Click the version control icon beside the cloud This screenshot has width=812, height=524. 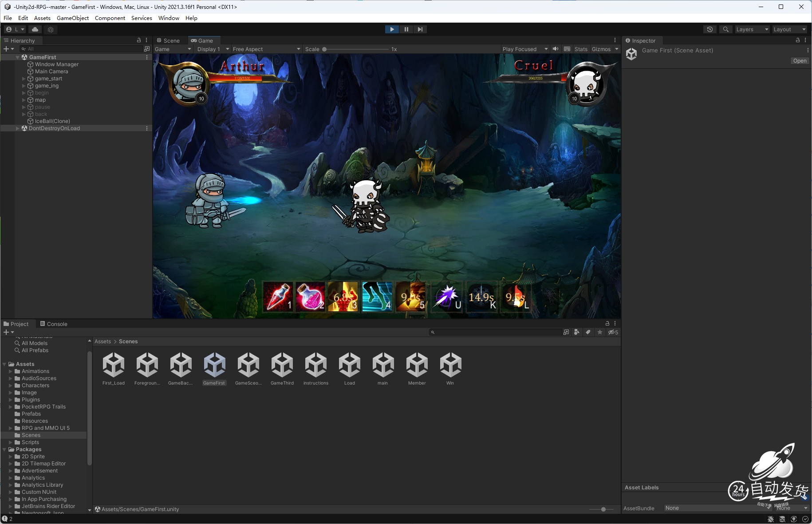pos(51,30)
